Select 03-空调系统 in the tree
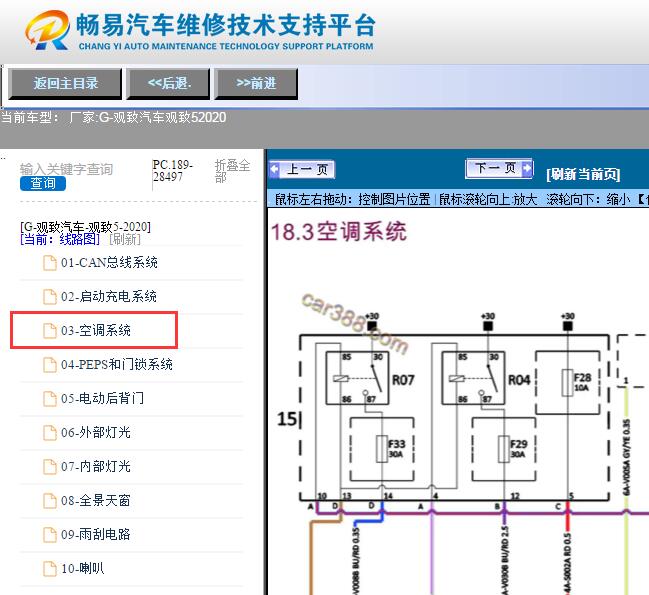 pos(96,330)
